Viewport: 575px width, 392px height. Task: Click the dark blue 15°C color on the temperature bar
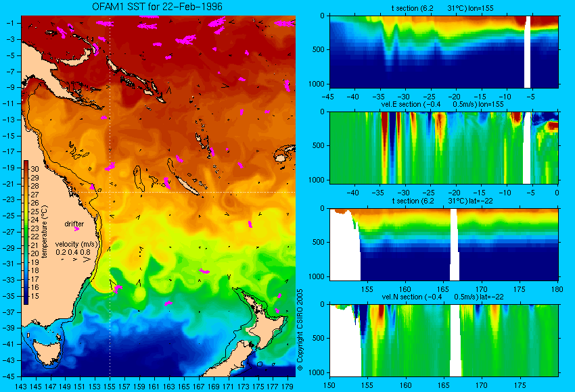[x=26, y=297]
